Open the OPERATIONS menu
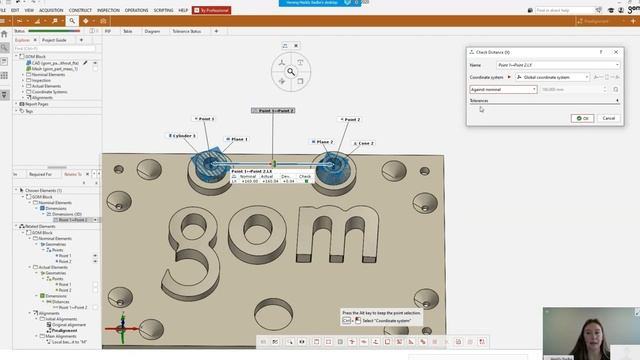The image size is (640, 360). pos(136,10)
